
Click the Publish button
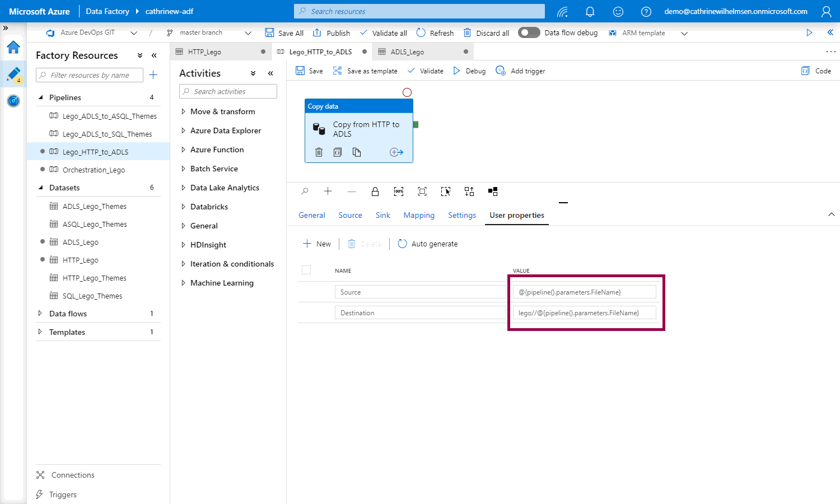click(332, 33)
